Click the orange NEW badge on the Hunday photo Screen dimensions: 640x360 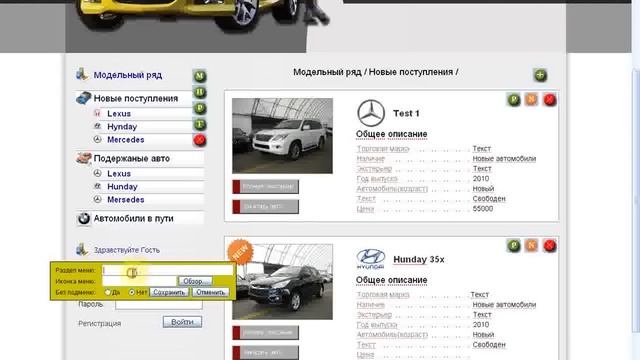tap(240, 251)
